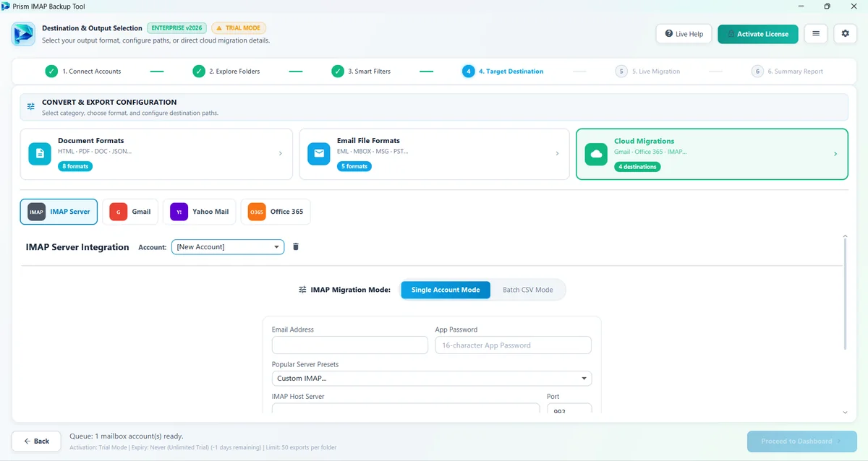The height and width of the screenshot is (461, 868).
Task: Expand Email File Formats card chevron
Action: pyautogui.click(x=557, y=154)
